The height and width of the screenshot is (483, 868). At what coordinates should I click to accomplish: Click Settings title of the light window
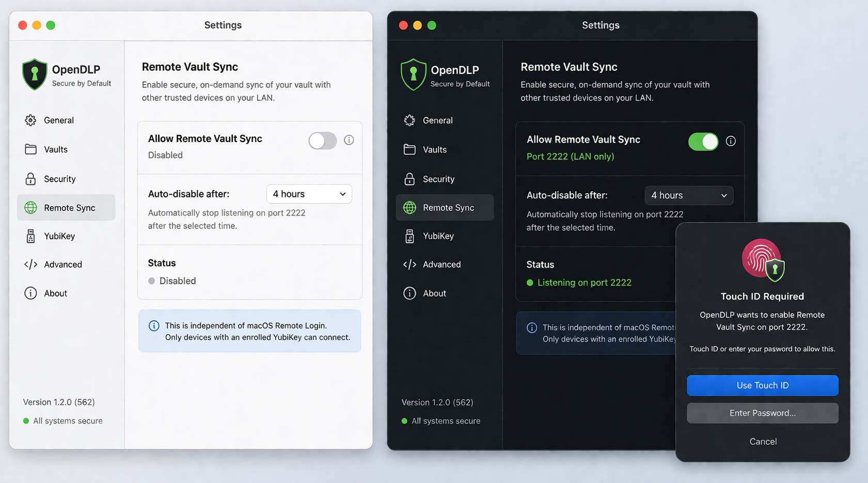223,25
